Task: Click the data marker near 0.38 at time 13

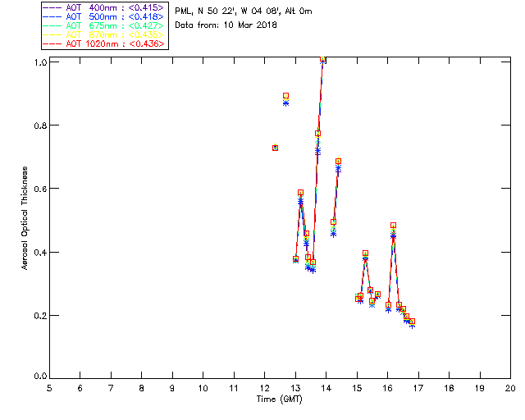Action: tap(295, 259)
